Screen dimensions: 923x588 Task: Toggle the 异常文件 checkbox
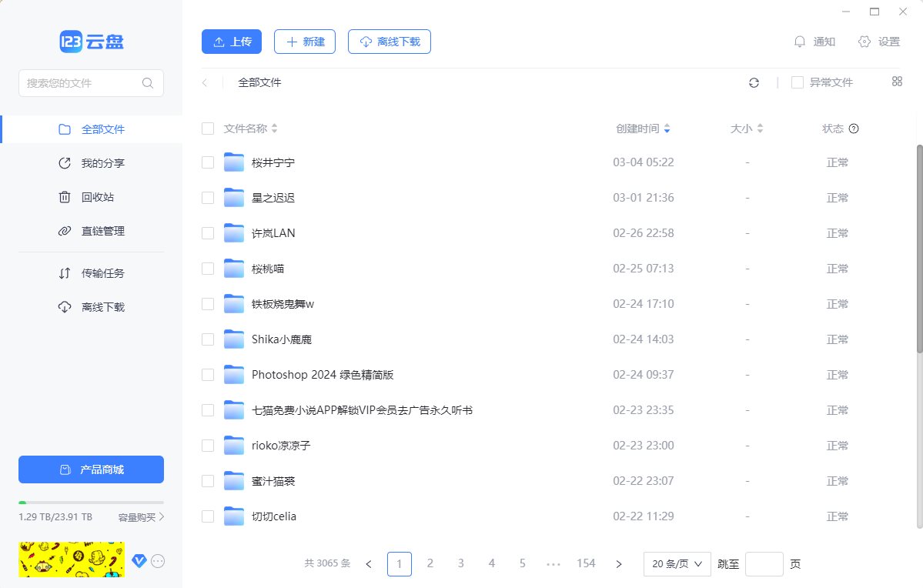click(x=798, y=82)
